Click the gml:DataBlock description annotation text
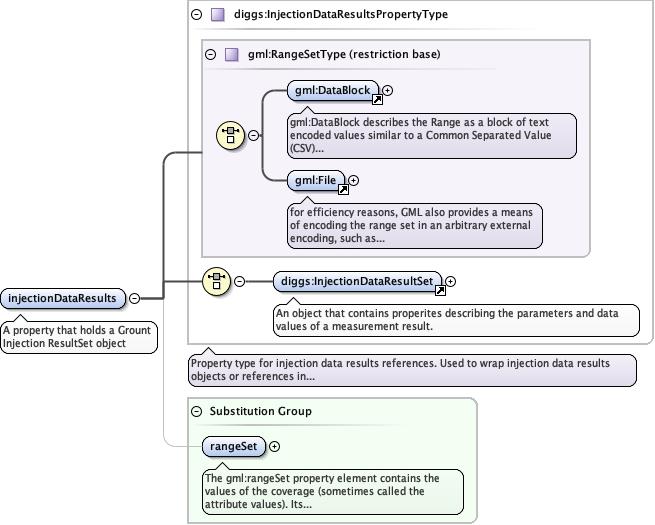Image resolution: width=655 pixels, height=525 pixels. [432, 135]
